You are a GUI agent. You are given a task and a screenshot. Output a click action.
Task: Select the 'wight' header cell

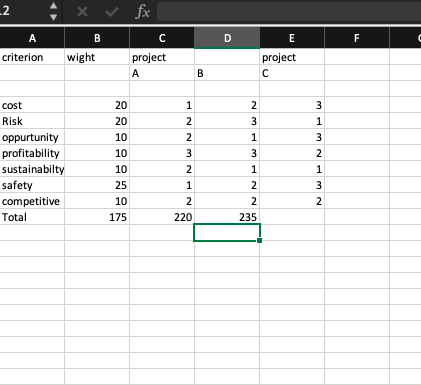tap(97, 57)
